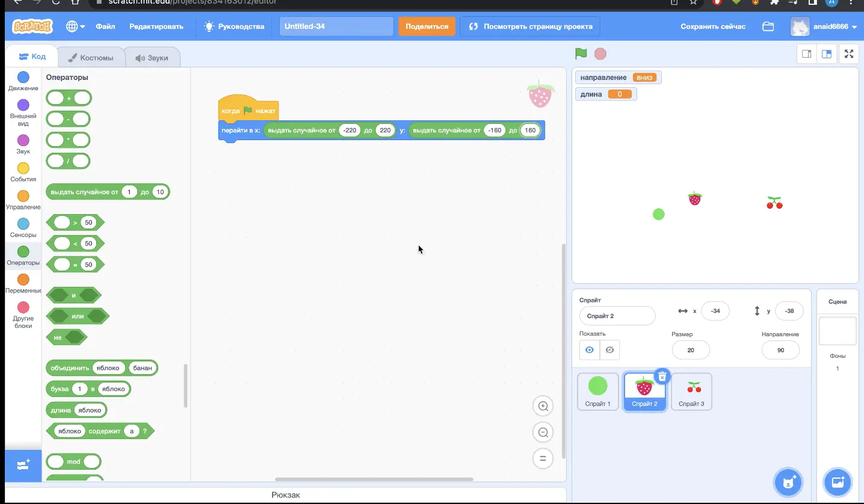Click the workspace horizontal scrollbar
This screenshot has height=504, width=864.
coord(374,479)
